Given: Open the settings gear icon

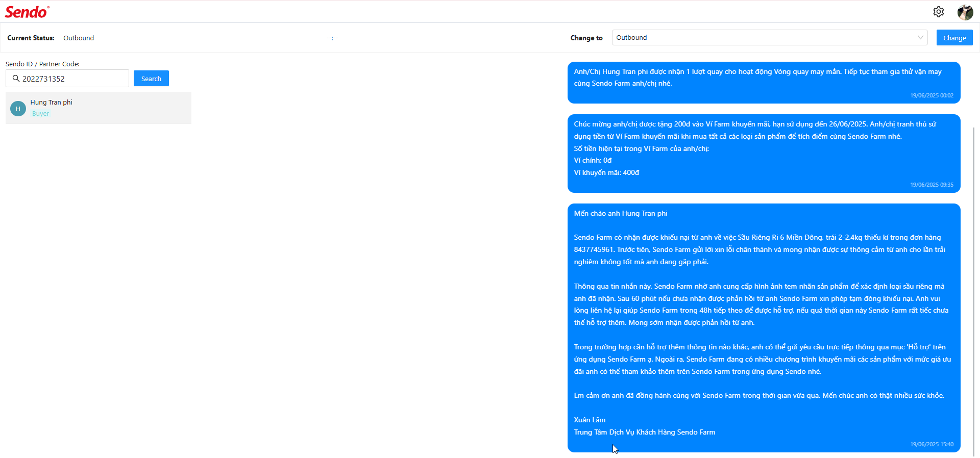Looking at the screenshot, I should [938, 12].
